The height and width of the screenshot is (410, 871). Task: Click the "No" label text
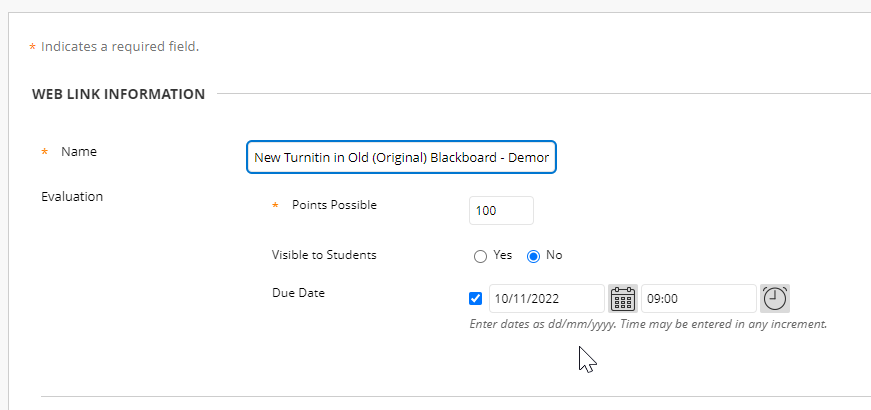554,255
